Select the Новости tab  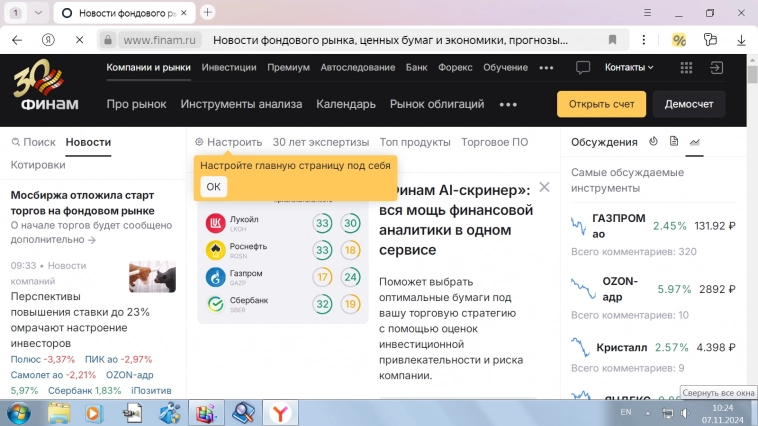pos(88,142)
